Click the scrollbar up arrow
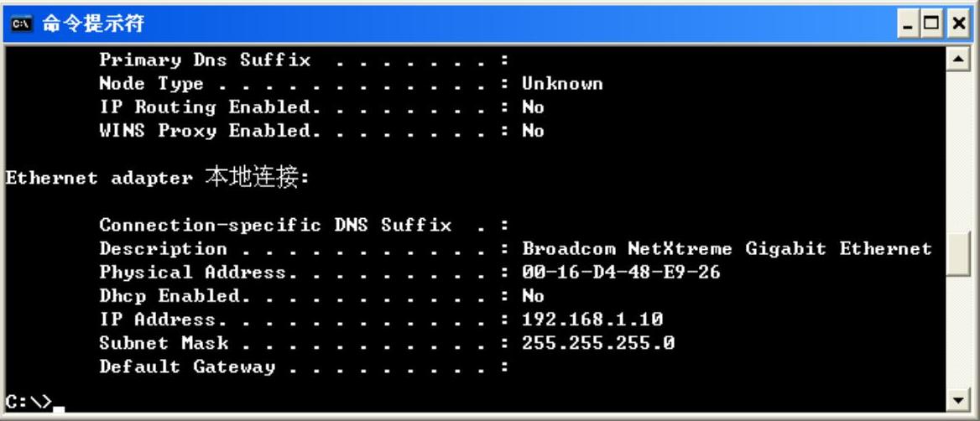This screenshot has height=421, width=980. pyautogui.click(x=958, y=60)
